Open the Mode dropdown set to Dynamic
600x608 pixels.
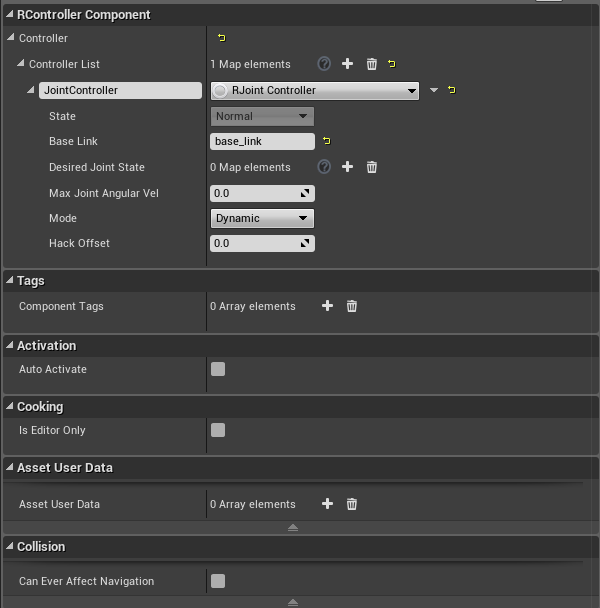pos(262,218)
